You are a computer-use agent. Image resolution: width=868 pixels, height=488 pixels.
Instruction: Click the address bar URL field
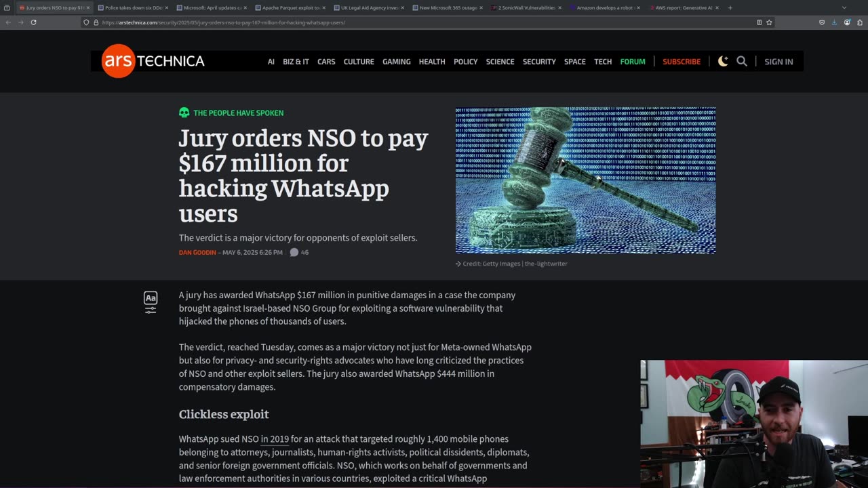[427, 22]
